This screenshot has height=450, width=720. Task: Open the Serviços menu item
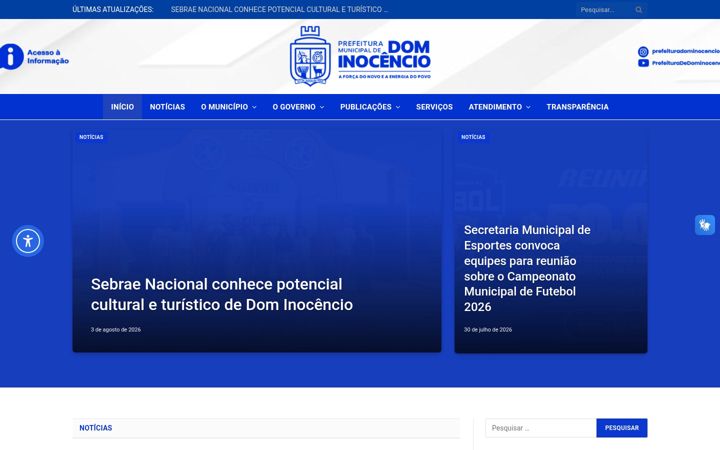tap(434, 107)
